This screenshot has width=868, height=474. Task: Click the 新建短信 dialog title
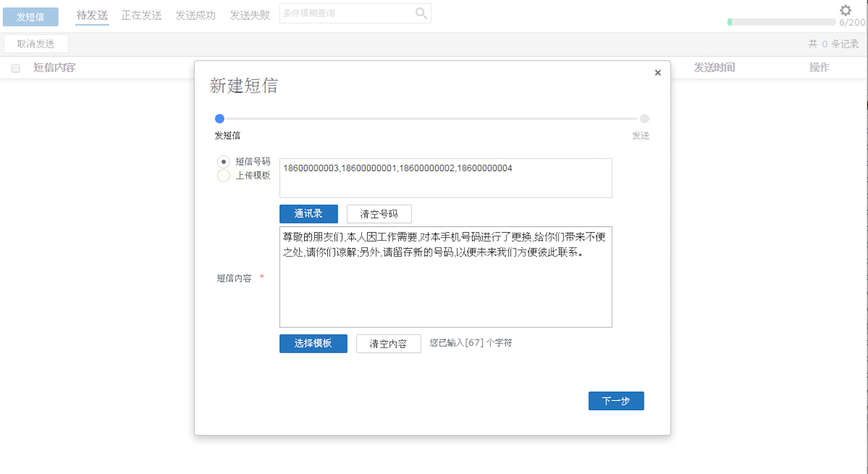pyautogui.click(x=244, y=85)
